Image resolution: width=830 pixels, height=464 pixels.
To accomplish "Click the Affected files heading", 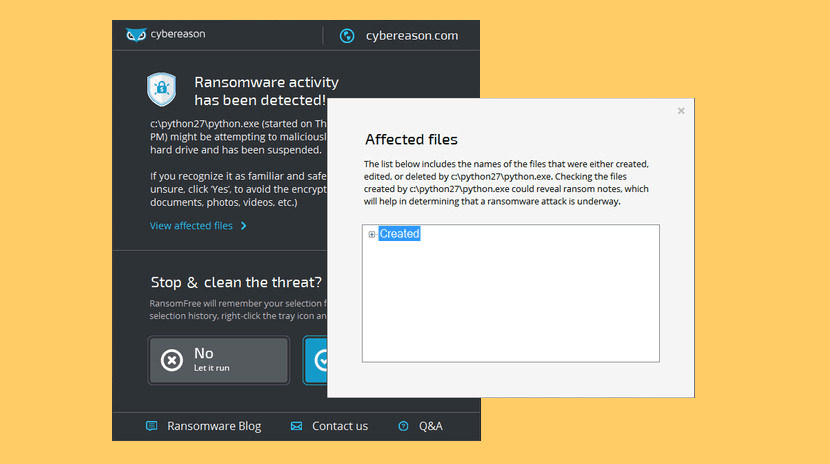I will 411,139.
